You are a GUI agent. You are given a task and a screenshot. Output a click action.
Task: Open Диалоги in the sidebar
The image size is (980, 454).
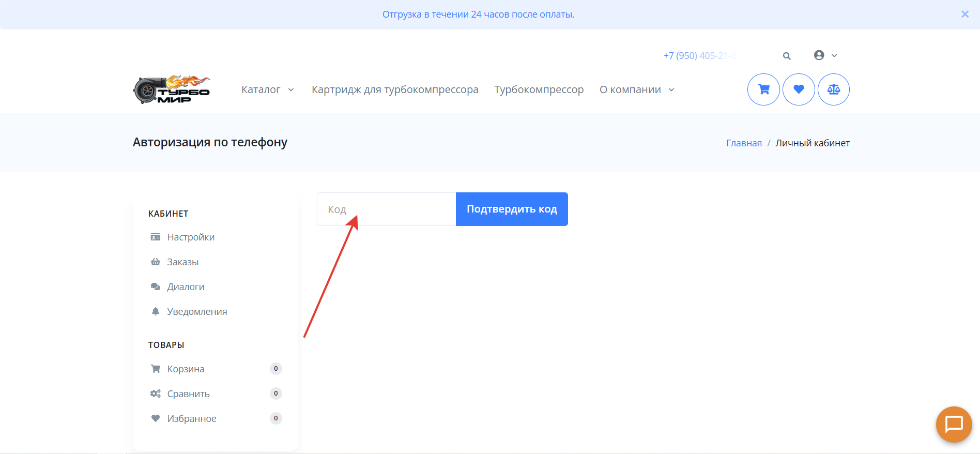coord(186,287)
